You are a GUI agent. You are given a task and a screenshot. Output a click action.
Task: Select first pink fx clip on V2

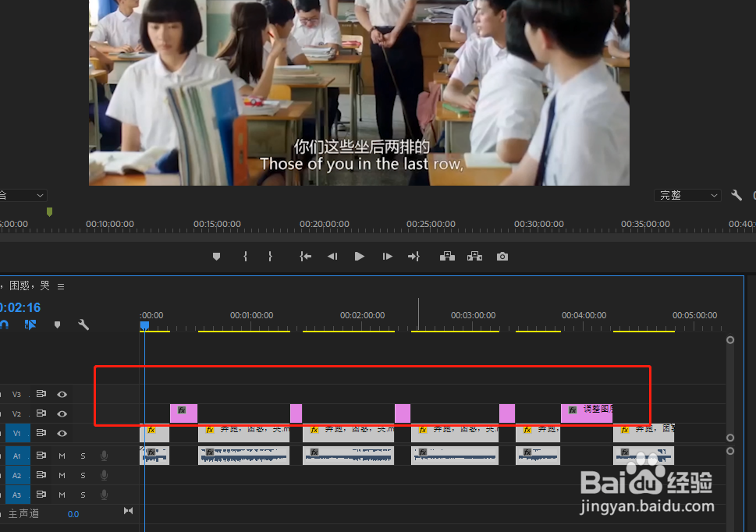pyautogui.click(x=183, y=413)
